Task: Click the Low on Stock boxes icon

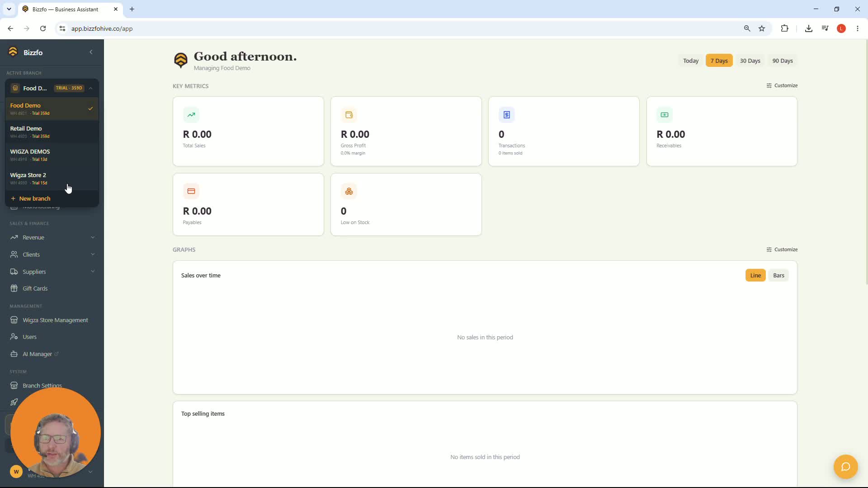Action: [349, 192]
